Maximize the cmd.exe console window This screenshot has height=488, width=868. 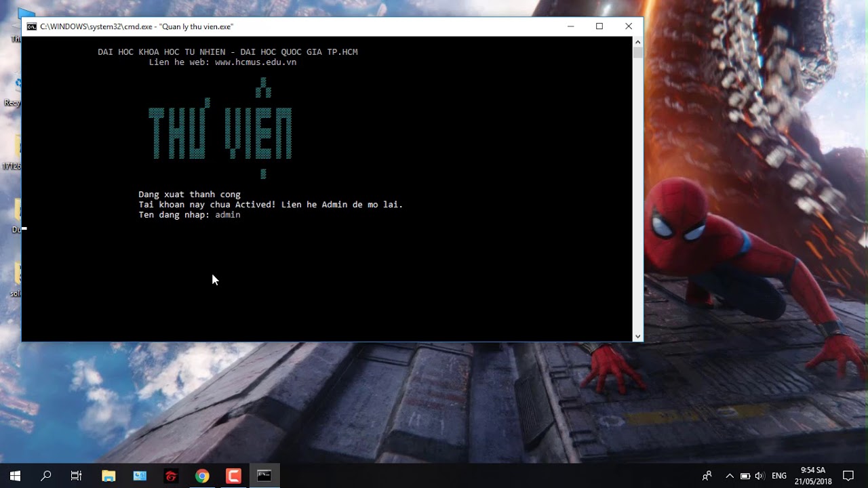tap(599, 26)
